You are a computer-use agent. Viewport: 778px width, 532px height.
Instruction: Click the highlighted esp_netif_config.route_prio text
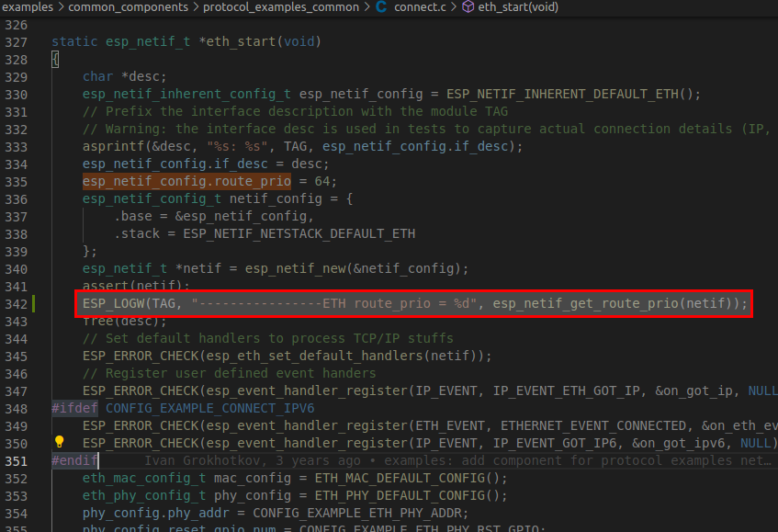coord(185,181)
